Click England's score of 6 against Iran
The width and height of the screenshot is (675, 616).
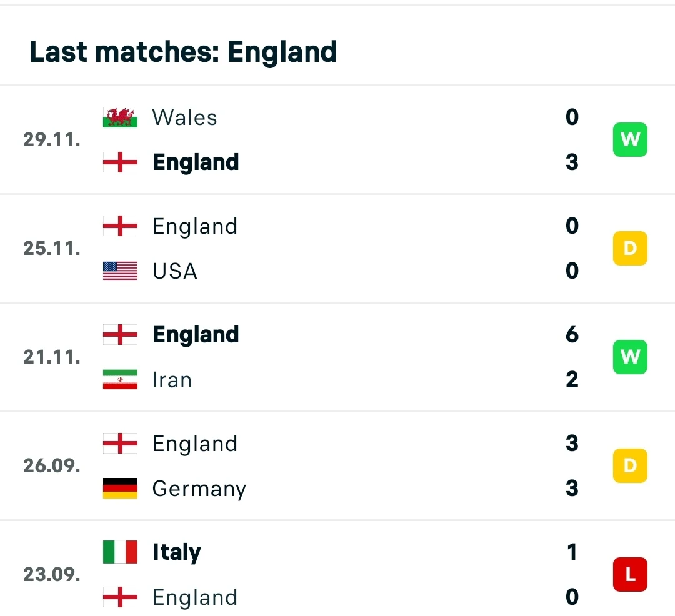[x=572, y=335]
